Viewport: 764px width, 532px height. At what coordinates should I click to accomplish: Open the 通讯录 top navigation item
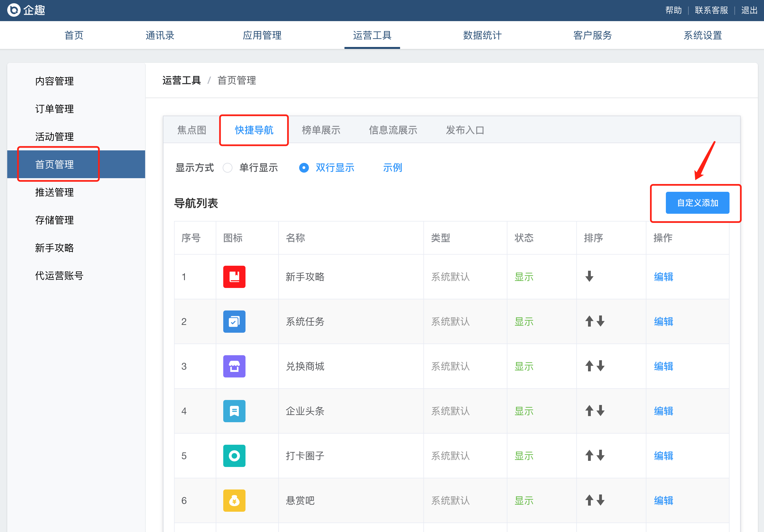(160, 35)
